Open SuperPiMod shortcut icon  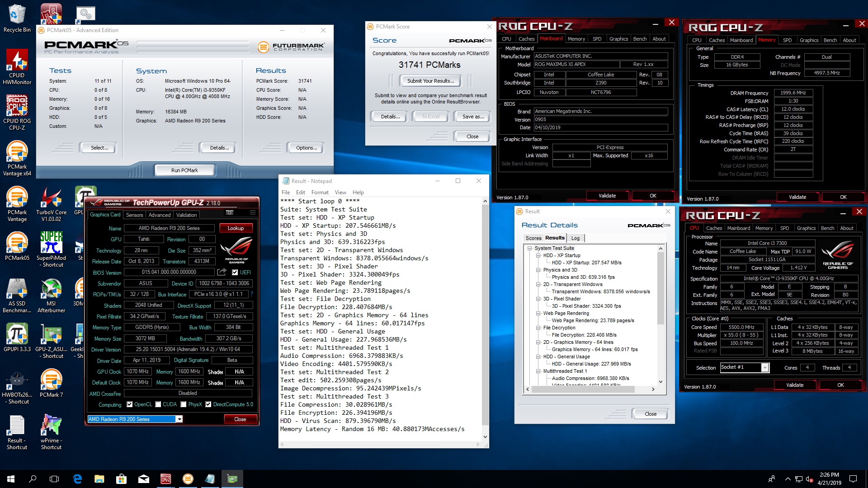click(51, 249)
